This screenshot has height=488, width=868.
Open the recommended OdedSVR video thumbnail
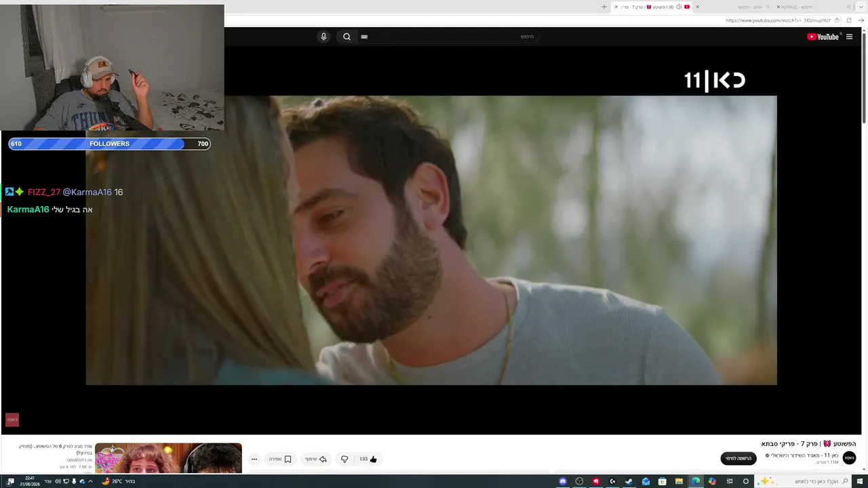[168, 458]
